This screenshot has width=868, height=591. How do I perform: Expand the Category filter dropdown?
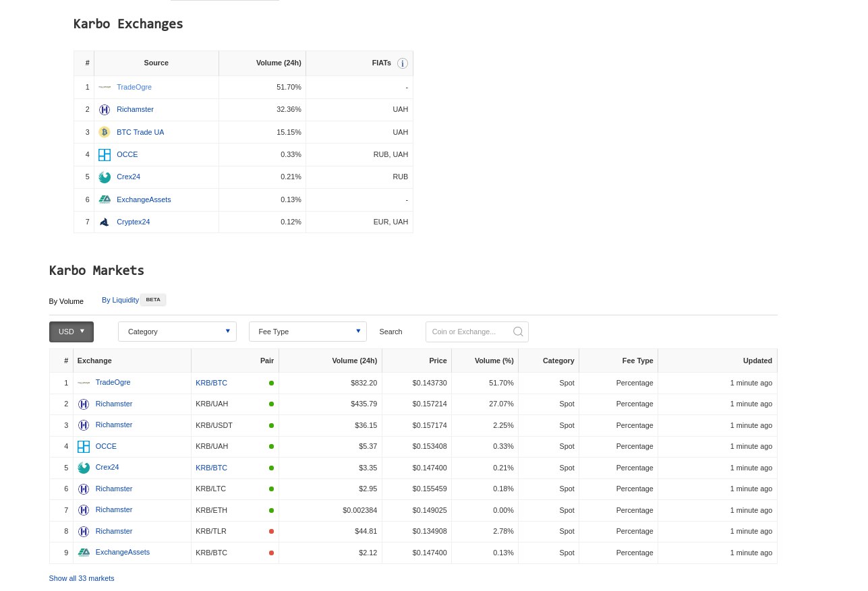[177, 332]
